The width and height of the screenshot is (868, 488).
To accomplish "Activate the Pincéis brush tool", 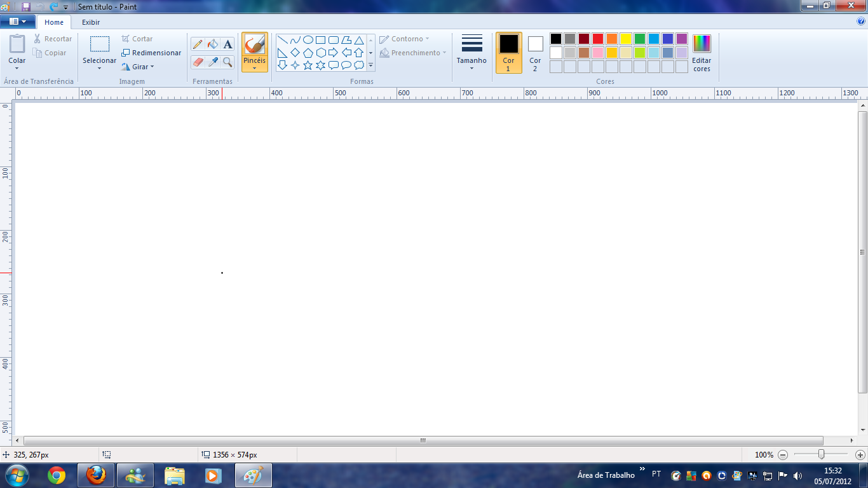I will (254, 46).
